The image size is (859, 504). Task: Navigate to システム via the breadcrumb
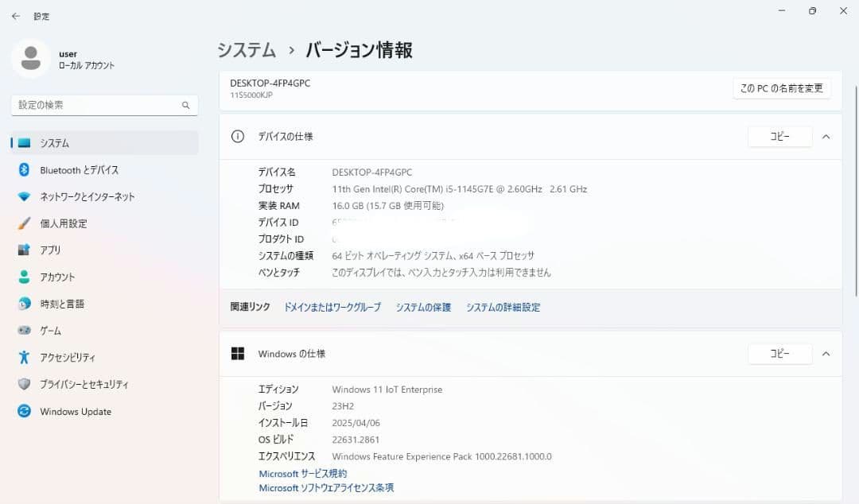(246, 48)
